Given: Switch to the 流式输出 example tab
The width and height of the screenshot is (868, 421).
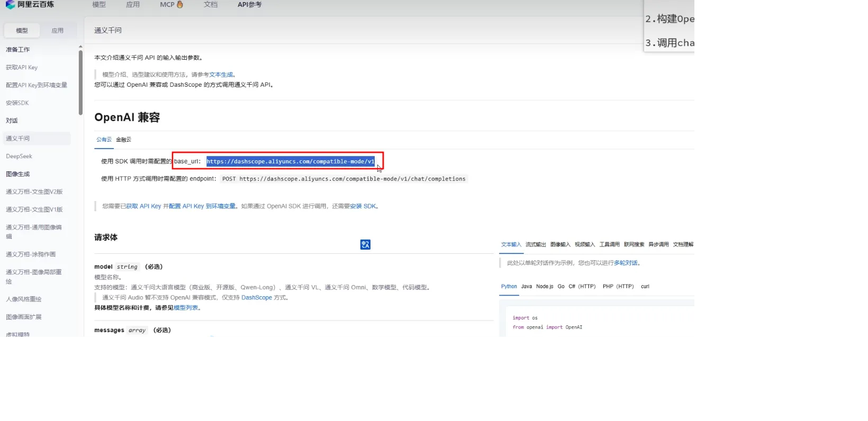Looking at the screenshot, I should 535,244.
